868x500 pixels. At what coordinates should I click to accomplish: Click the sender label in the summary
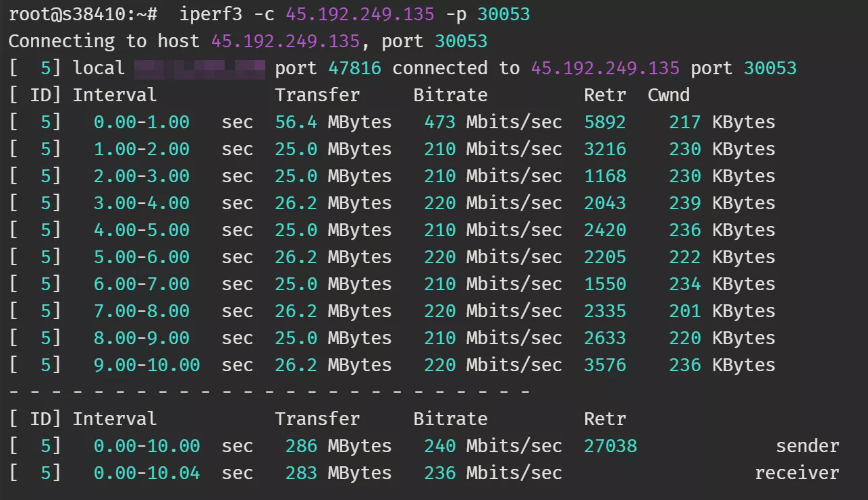tap(807, 446)
